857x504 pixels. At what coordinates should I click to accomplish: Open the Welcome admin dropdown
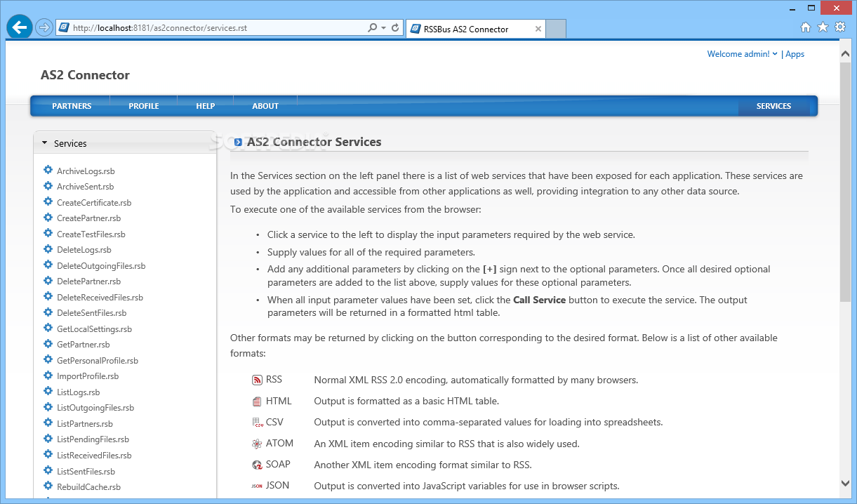point(742,54)
